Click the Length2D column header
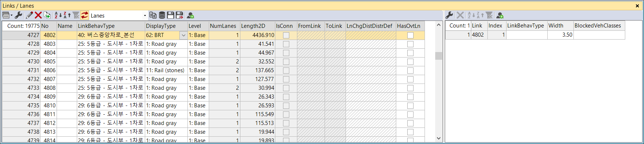The height and width of the screenshot is (144, 644). coord(257,26)
